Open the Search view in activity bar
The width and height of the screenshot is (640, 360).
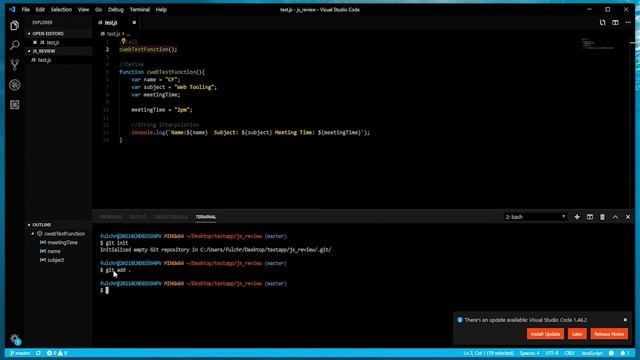[x=15, y=45]
